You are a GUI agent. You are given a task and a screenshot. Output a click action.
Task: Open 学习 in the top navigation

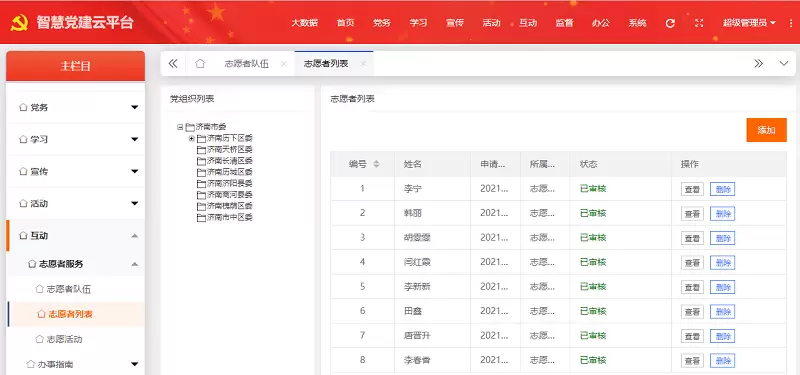(418, 23)
